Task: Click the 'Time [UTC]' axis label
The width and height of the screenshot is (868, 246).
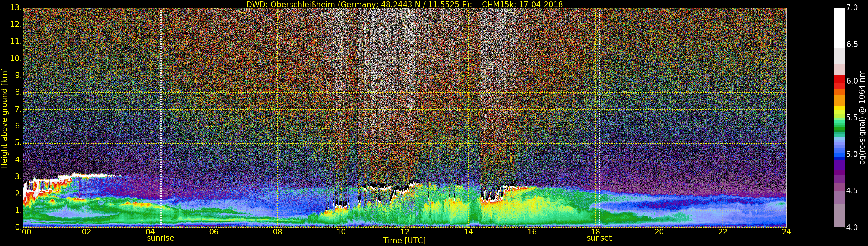Action: (404, 241)
